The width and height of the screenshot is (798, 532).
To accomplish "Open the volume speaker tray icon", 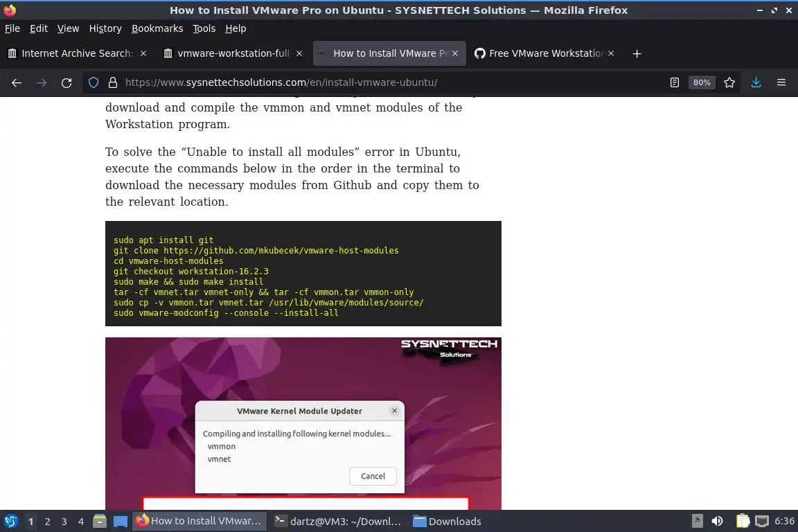I will click(717, 521).
